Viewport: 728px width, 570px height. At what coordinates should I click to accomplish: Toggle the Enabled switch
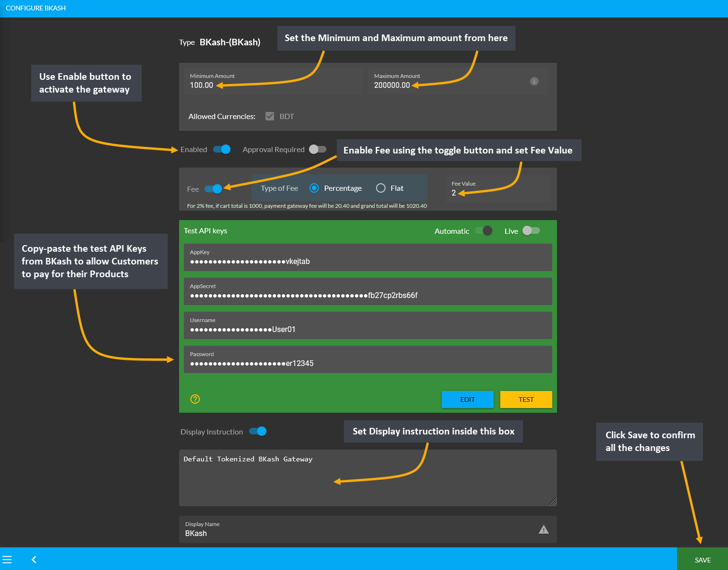pyautogui.click(x=222, y=149)
